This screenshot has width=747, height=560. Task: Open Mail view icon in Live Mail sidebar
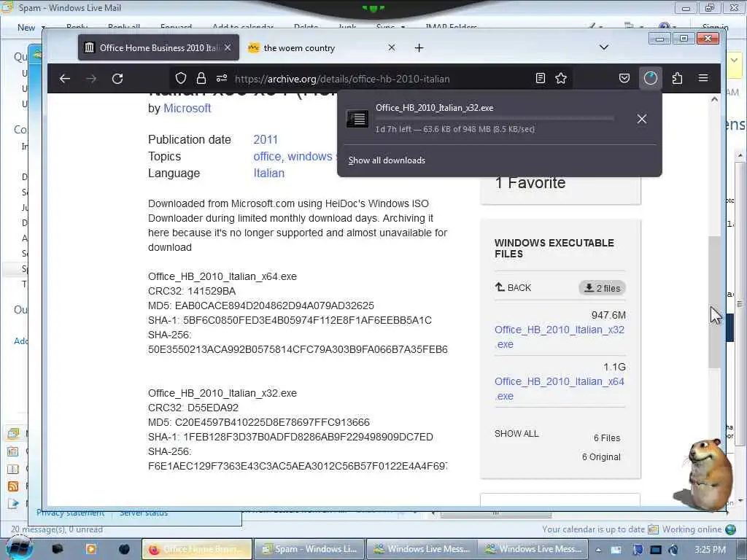[x=13, y=433]
